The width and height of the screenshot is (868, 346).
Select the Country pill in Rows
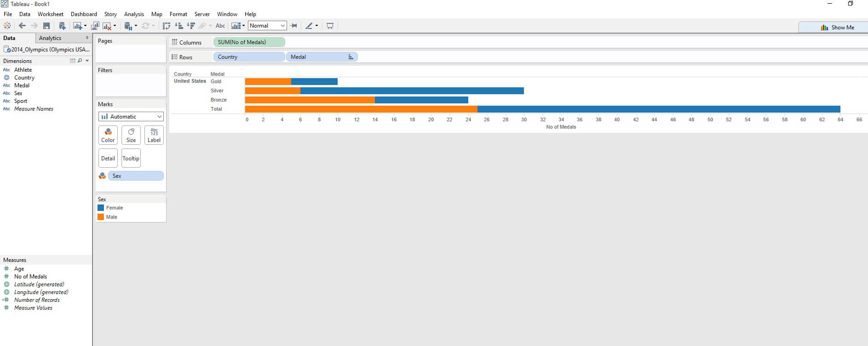[x=249, y=57]
